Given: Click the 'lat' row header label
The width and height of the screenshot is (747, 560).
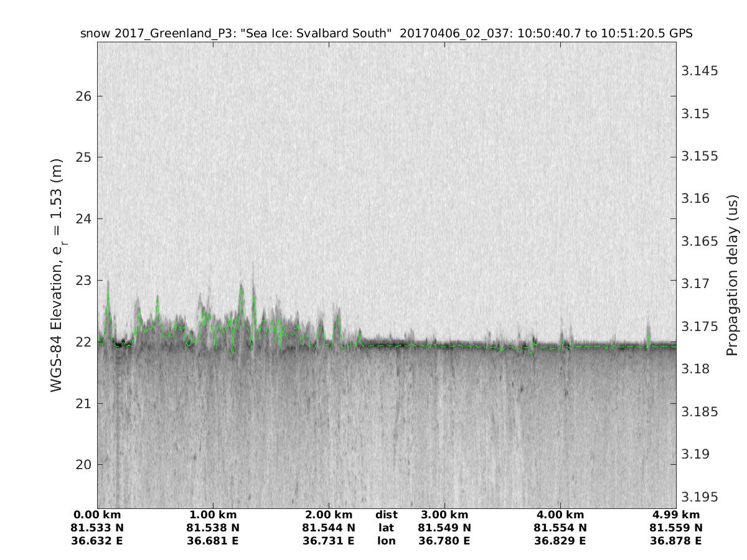Looking at the screenshot, I should coord(386,528).
